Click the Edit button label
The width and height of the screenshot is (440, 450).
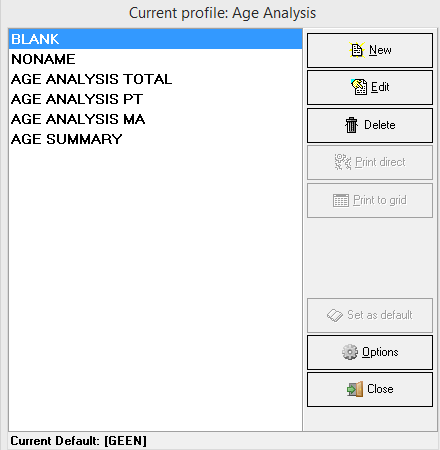(380, 87)
